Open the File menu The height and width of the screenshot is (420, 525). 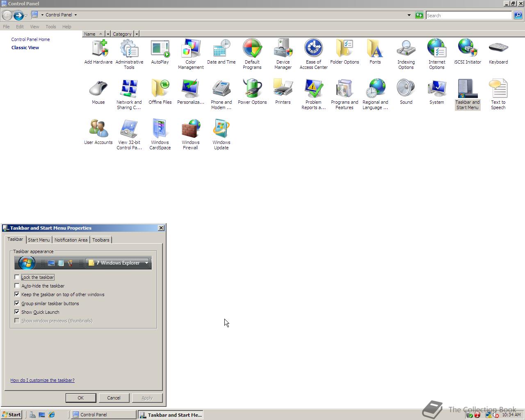click(x=7, y=27)
